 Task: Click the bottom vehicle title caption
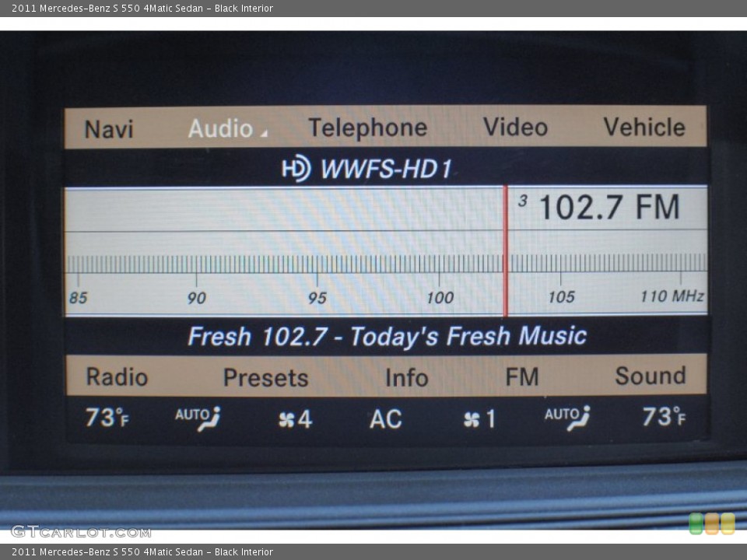[x=142, y=552]
